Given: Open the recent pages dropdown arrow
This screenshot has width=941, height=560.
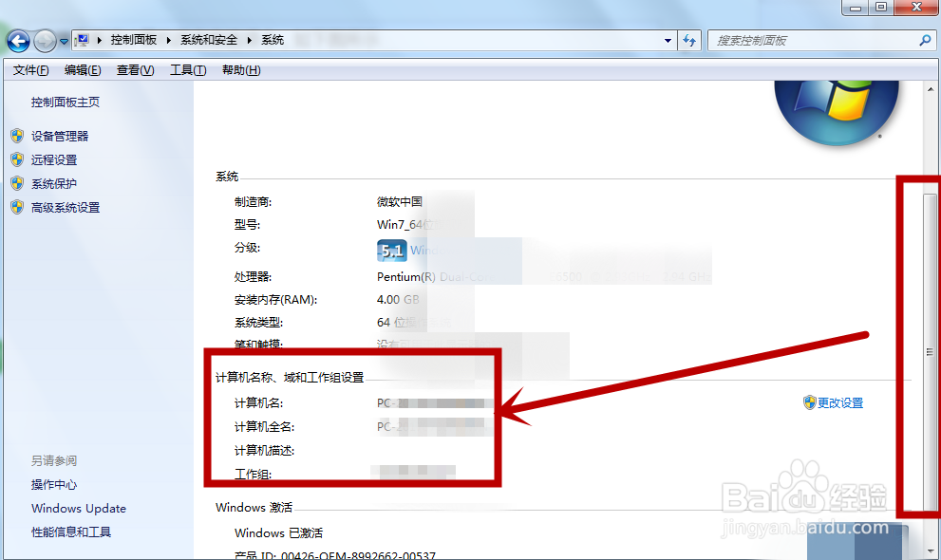Looking at the screenshot, I should tap(64, 42).
